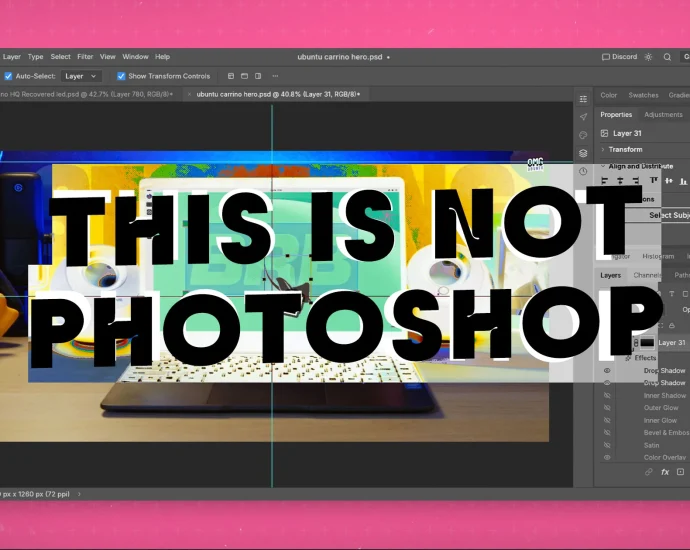Open the three-dot more options in options bar
The width and height of the screenshot is (690, 550).
click(x=275, y=76)
